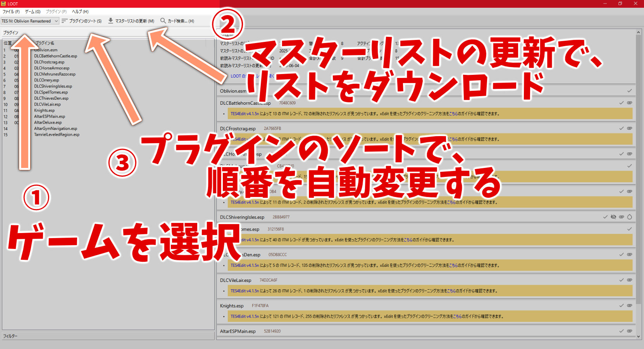
Task: Select DLCBattlehornCastle.esp in the plugin list
Action: 55,56
